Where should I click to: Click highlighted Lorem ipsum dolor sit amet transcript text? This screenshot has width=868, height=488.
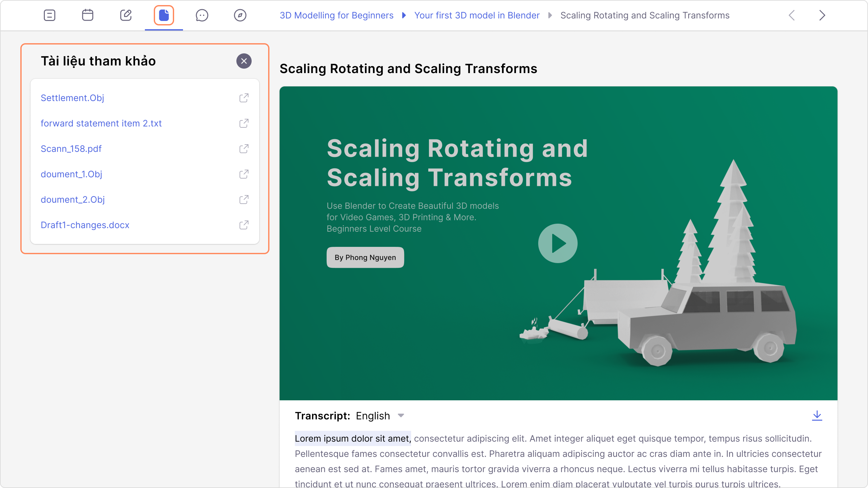(x=352, y=438)
